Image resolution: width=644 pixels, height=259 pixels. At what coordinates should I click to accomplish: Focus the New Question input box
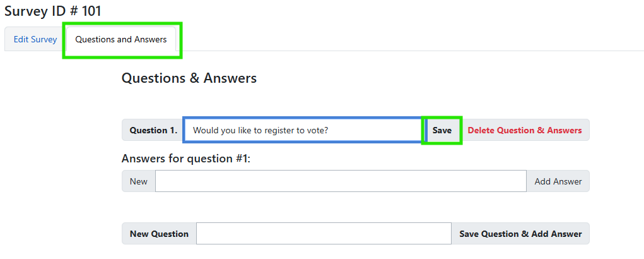coord(324,234)
